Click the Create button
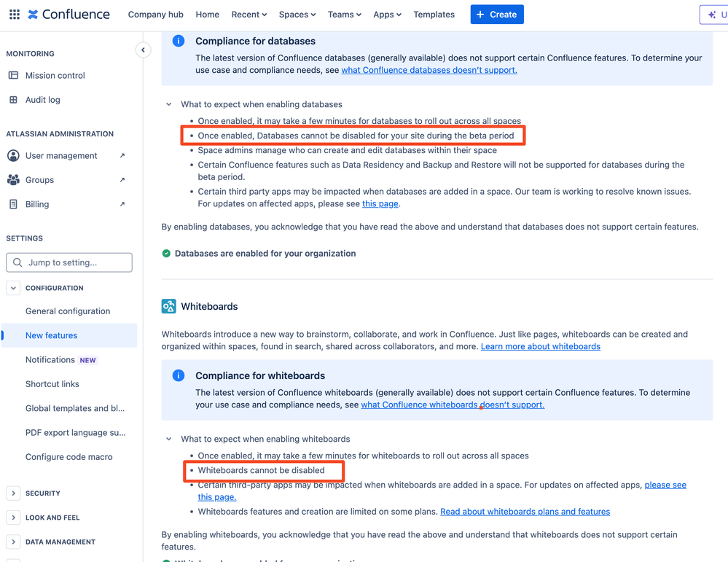This screenshot has width=728, height=562. [x=497, y=15]
